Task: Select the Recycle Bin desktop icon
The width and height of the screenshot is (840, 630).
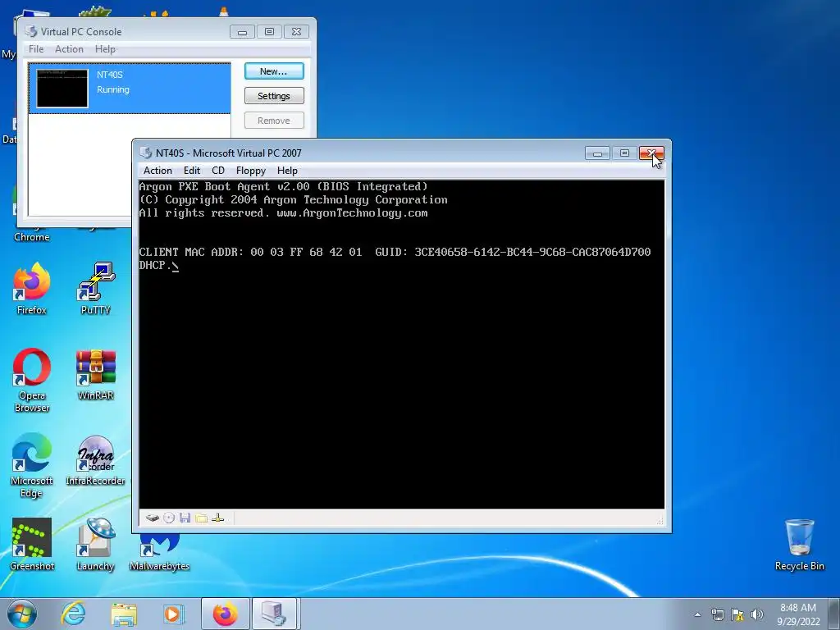Action: [x=799, y=545]
